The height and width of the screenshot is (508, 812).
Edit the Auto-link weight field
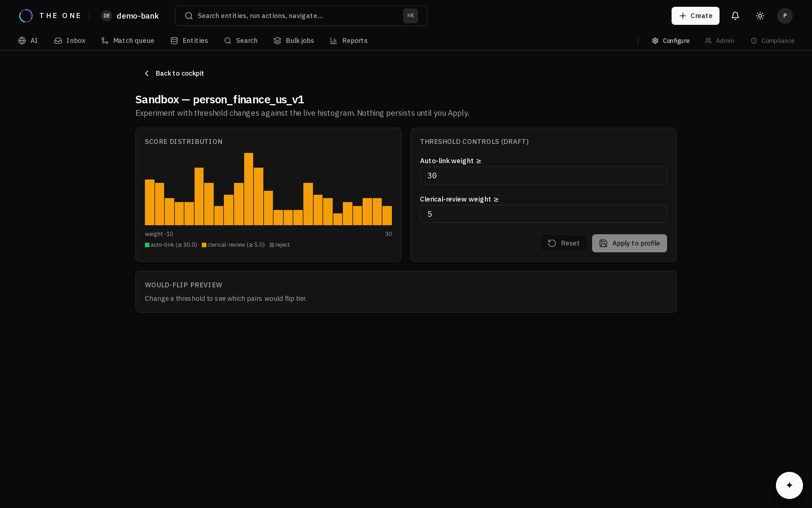pyautogui.click(x=543, y=176)
